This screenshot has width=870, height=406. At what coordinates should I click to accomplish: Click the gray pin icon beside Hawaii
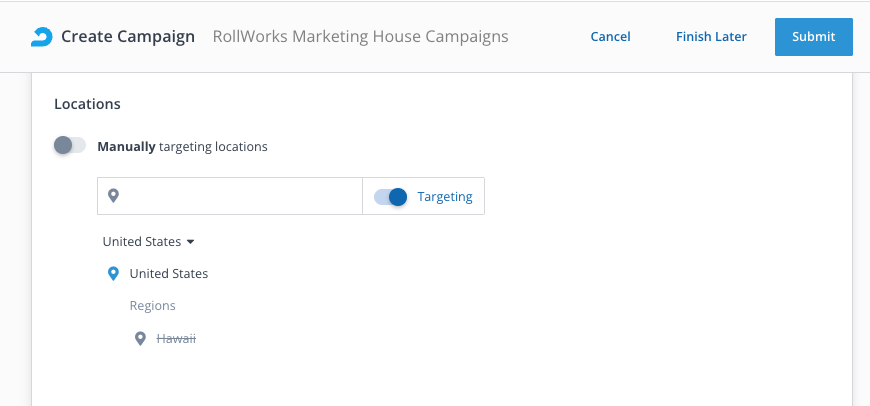[141, 339]
